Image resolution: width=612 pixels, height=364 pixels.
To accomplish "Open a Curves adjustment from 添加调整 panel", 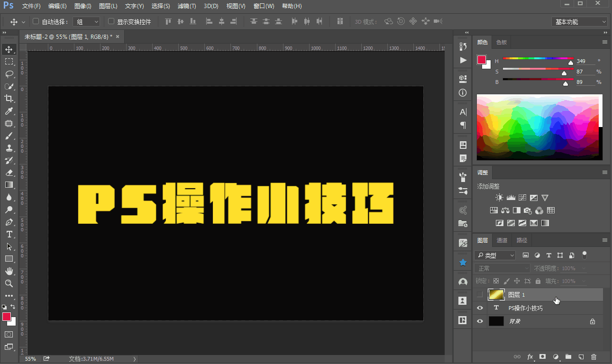I will pos(522,197).
